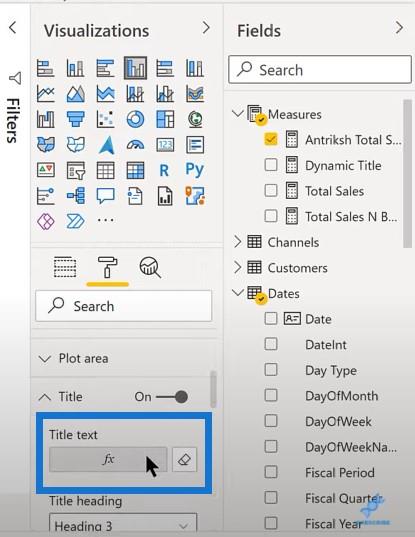Add the Q&A speech bubble visual

105,196
